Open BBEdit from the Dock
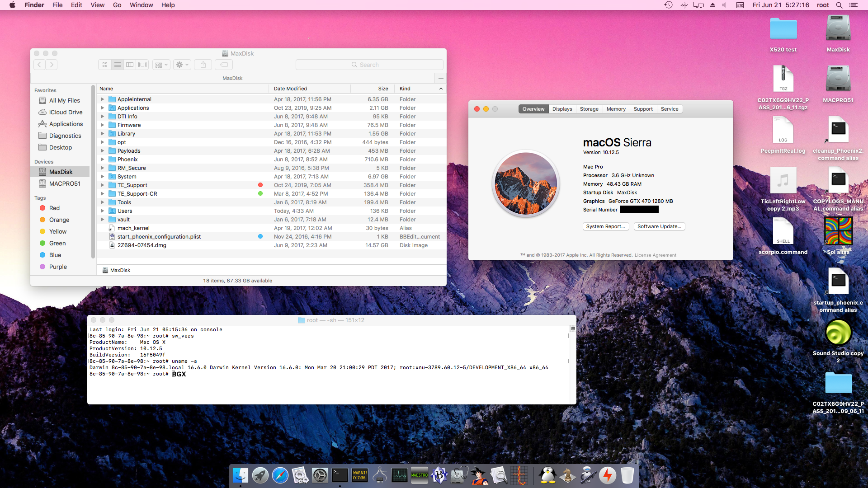 (439, 475)
